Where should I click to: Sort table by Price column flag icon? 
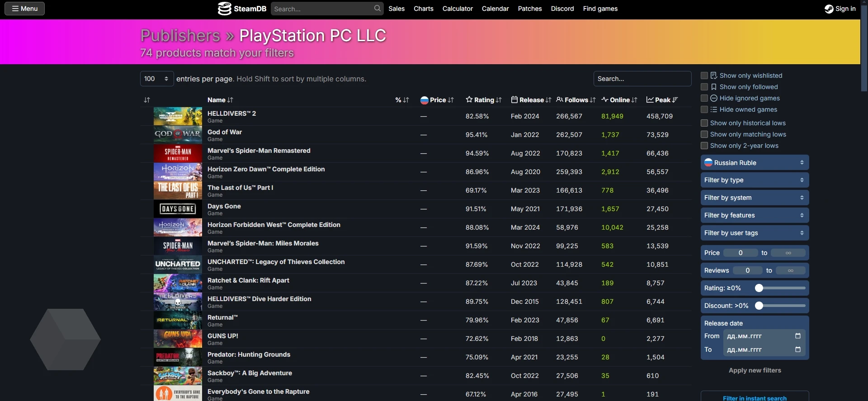click(x=424, y=100)
